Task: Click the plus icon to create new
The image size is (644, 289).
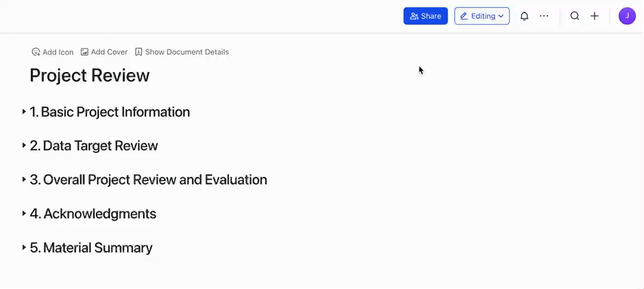Action: pyautogui.click(x=594, y=16)
